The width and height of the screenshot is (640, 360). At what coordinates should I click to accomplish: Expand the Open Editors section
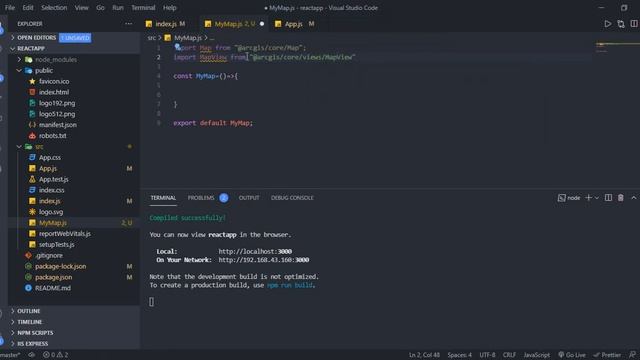point(36,38)
